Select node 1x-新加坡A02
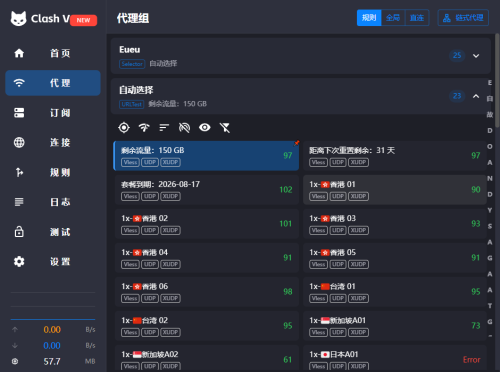Image resolution: width=500 pixels, height=372 pixels. [207, 358]
